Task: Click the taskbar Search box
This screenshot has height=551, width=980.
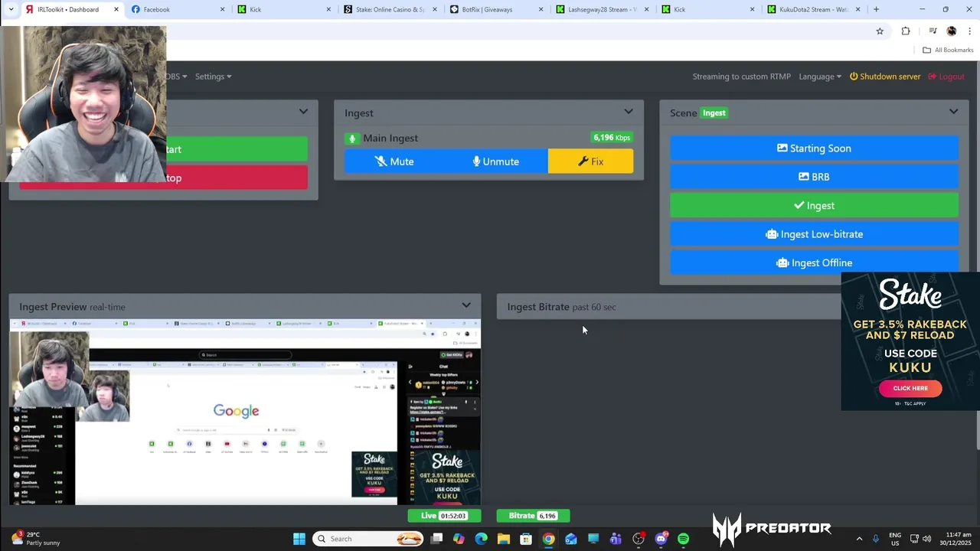Action: [369, 539]
